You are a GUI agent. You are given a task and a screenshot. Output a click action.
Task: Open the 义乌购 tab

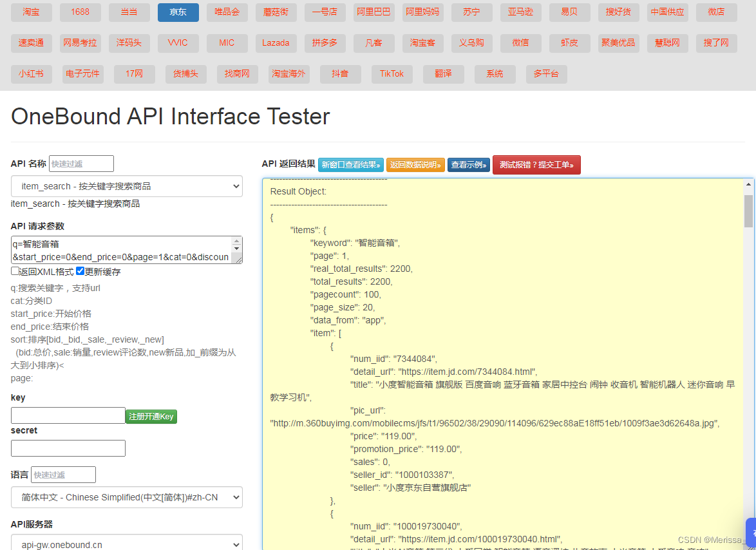[x=471, y=43]
